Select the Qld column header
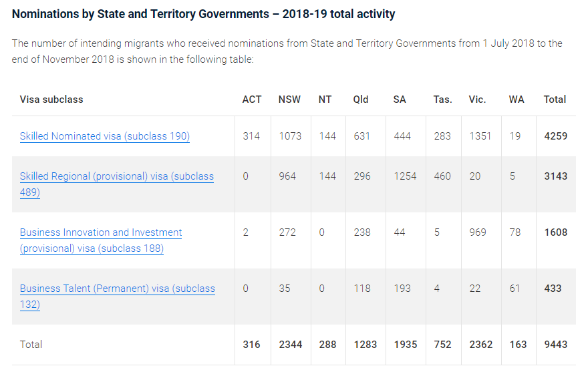 [x=360, y=100]
